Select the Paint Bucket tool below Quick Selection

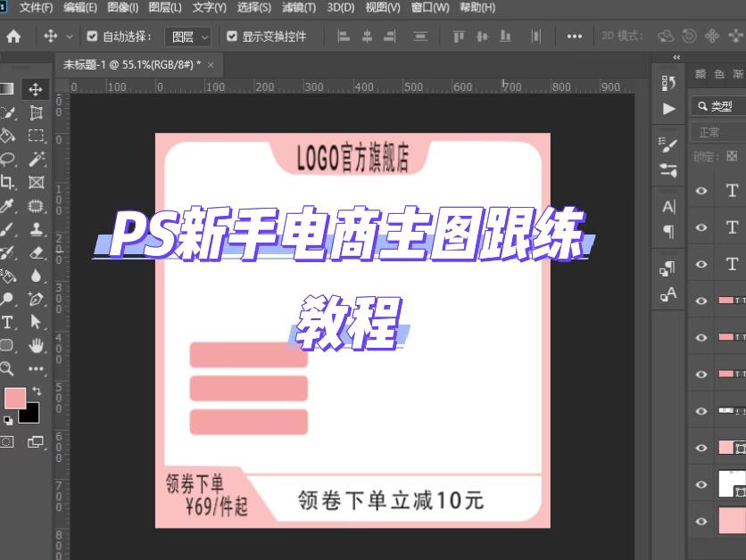click(6, 136)
